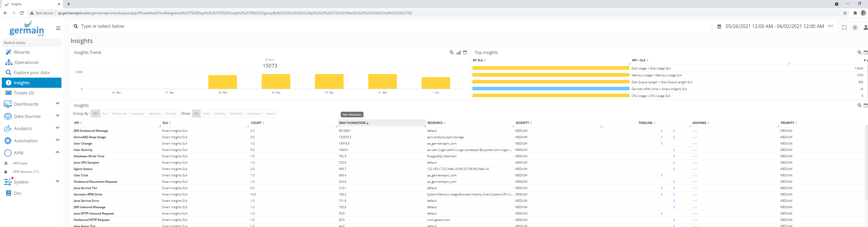Click the zoom icon in Insights Trend
This screenshot has height=227, width=868.
[451, 52]
